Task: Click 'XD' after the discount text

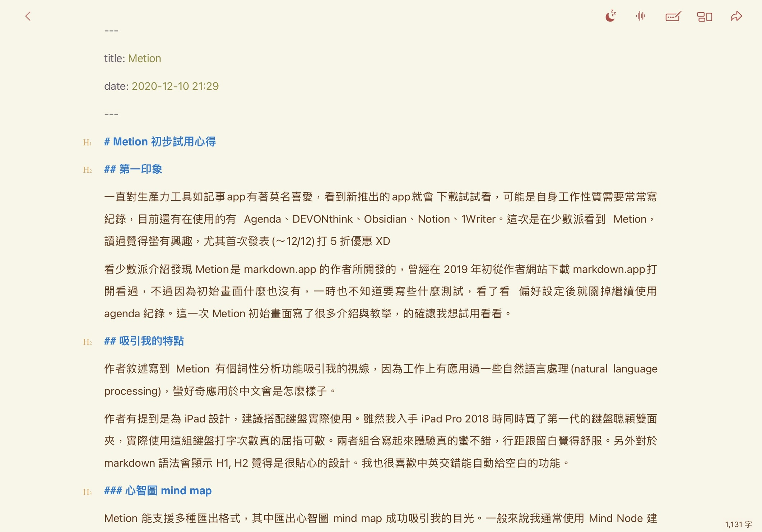Action: (x=383, y=241)
